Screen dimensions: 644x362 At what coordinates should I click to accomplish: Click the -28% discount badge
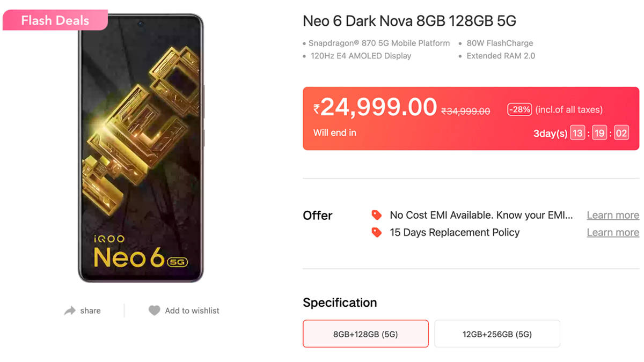click(518, 109)
